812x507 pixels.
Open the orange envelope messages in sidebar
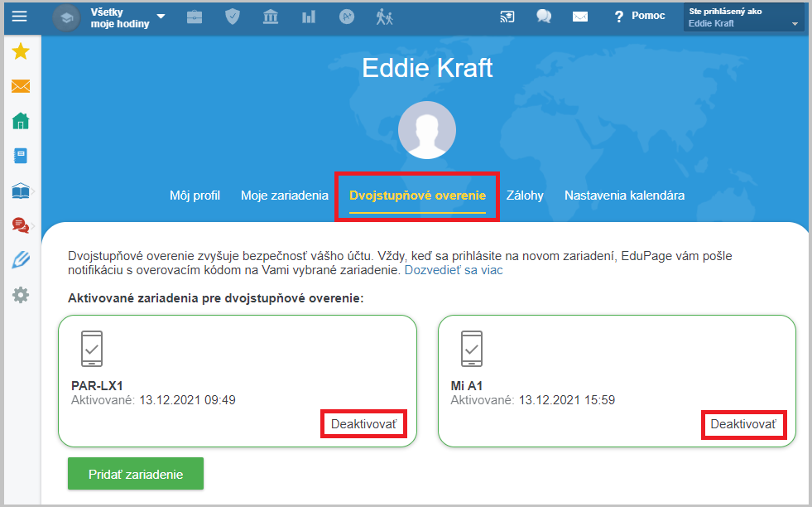(x=21, y=86)
